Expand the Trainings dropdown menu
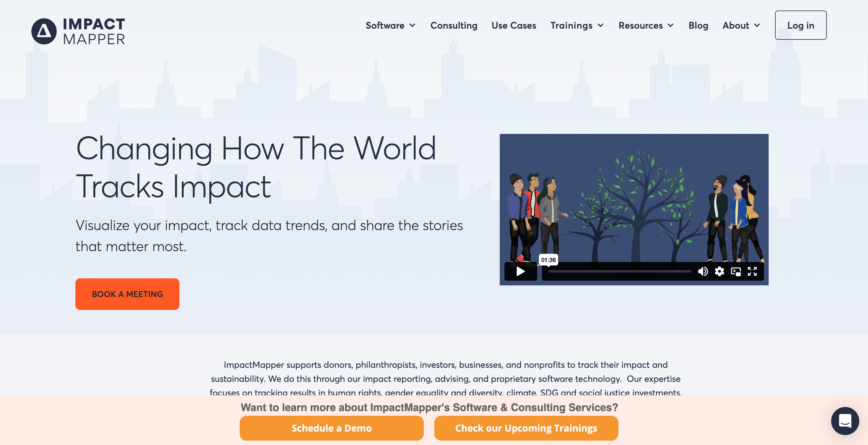 pos(577,25)
